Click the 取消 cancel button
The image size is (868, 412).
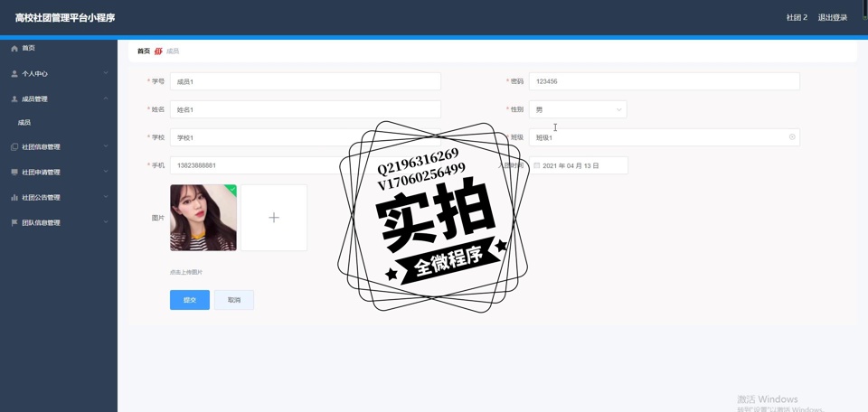(x=234, y=300)
